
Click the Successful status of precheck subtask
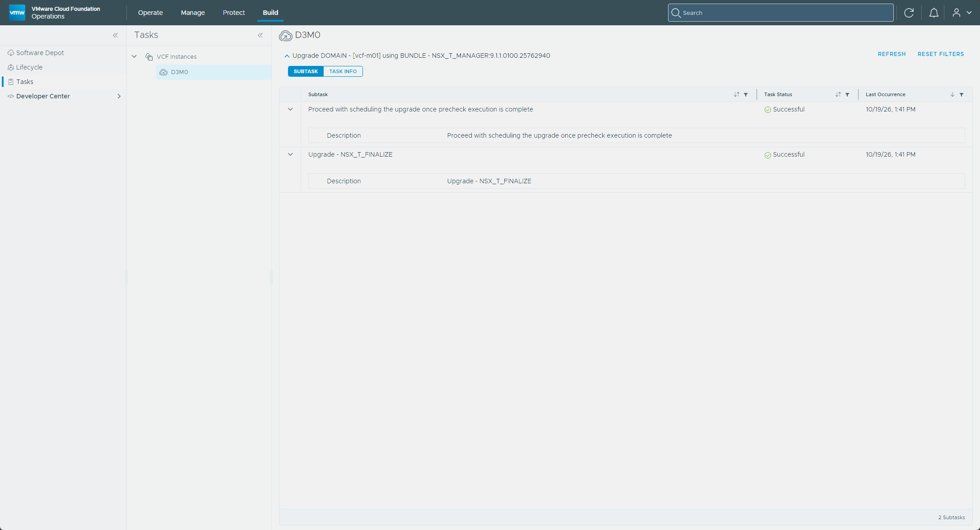pyautogui.click(x=785, y=109)
